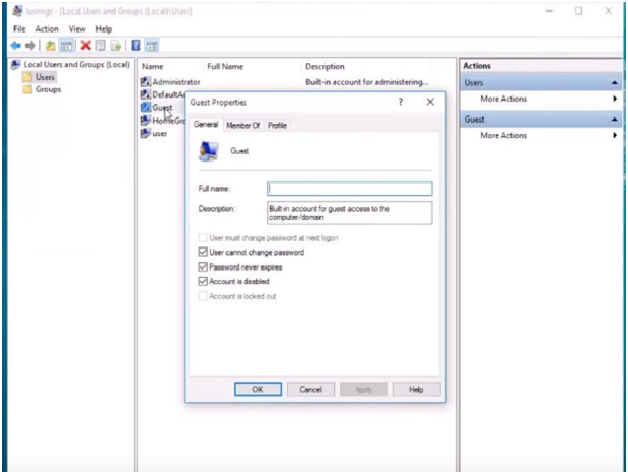Switch to the Member Of tab
The height and width of the screenshot is (472, 628).
point(243,125)
